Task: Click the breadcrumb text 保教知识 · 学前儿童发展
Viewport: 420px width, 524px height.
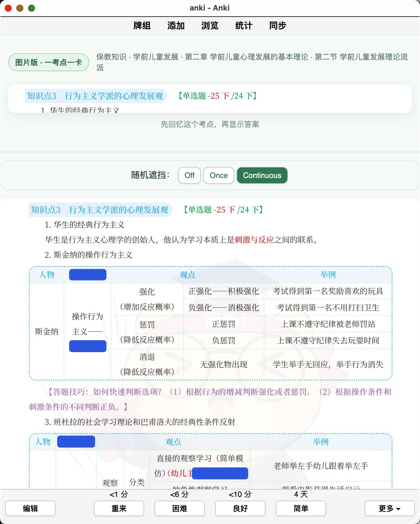Action: point(137,57)
